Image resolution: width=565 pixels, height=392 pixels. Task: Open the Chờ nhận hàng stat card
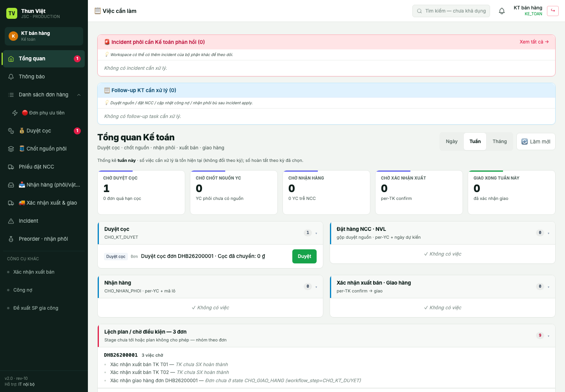click(326, 192)
